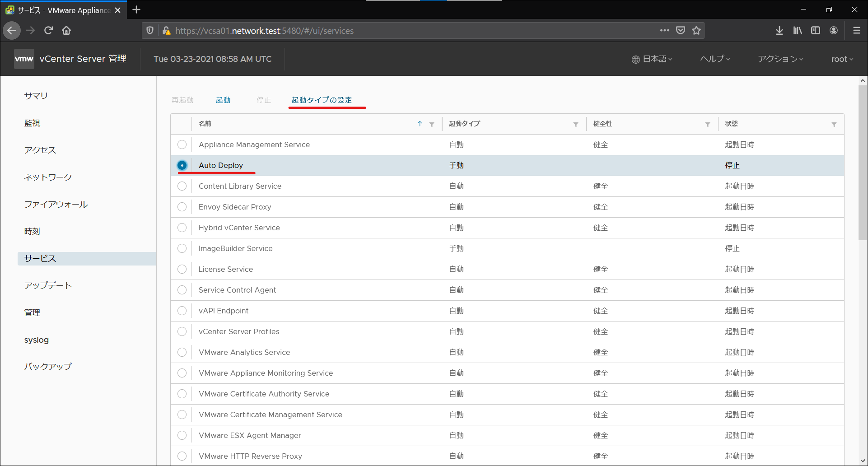Click scrollbar up arrow
Image resolution: width=868 pixels, height=466 pixels.
click(x=863, y=81)
